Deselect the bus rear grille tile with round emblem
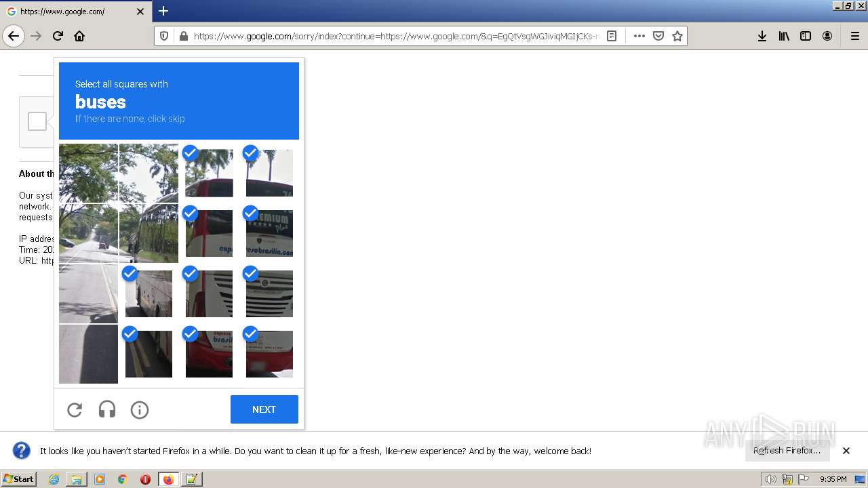 [x=269, y=293]
